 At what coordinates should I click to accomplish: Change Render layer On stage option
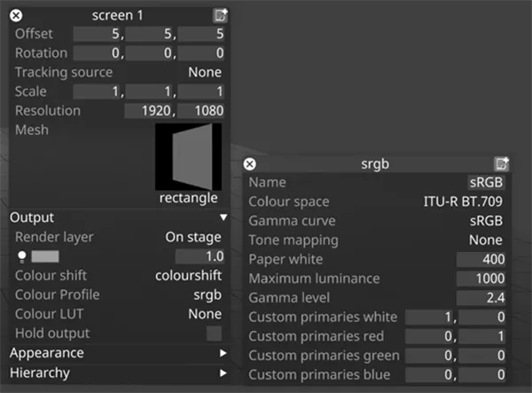coord(193,237)
